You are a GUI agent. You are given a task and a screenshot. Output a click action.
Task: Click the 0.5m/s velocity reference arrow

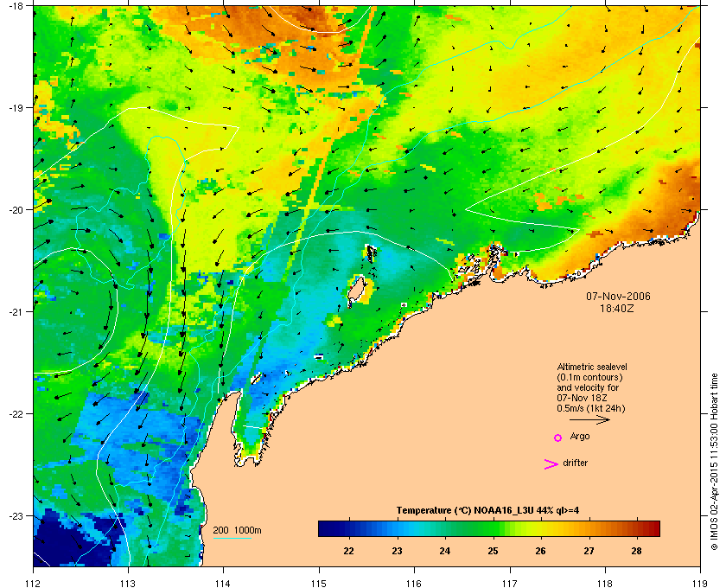point(589,420)
